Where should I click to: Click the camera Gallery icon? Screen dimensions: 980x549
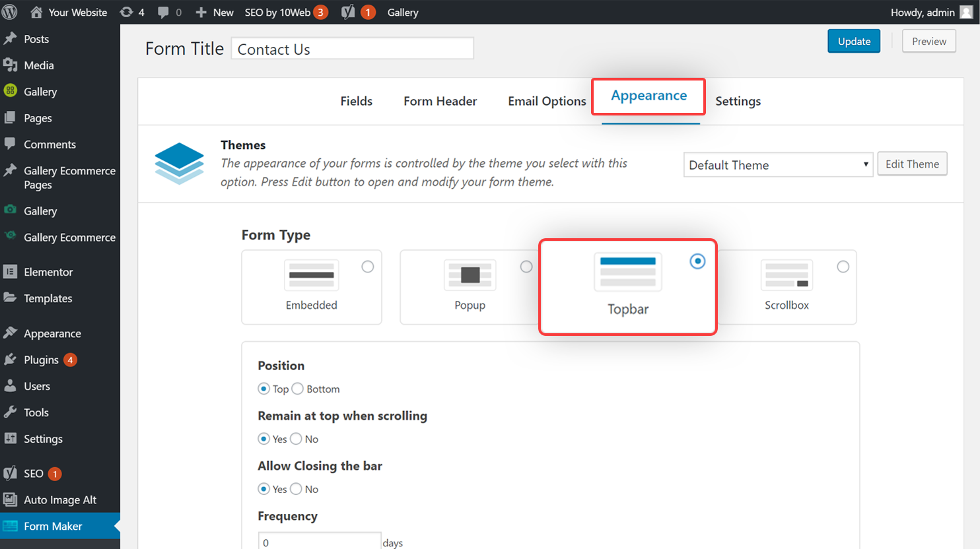point(10,210)
